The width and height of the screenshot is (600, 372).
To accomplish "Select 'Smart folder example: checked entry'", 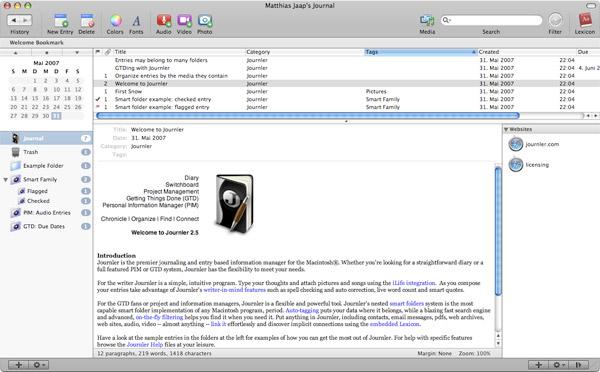I will (x=347, y=99).
